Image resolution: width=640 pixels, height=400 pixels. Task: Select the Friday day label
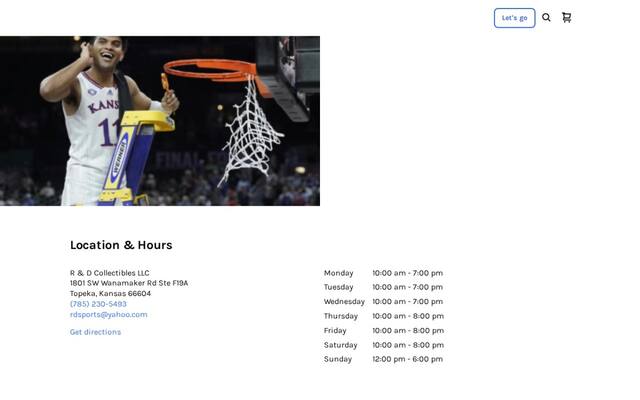click(335, 330)
